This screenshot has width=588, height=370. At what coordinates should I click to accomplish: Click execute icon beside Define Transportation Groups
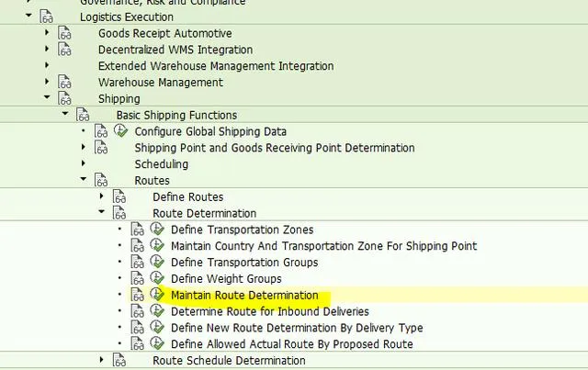(156, 263)
